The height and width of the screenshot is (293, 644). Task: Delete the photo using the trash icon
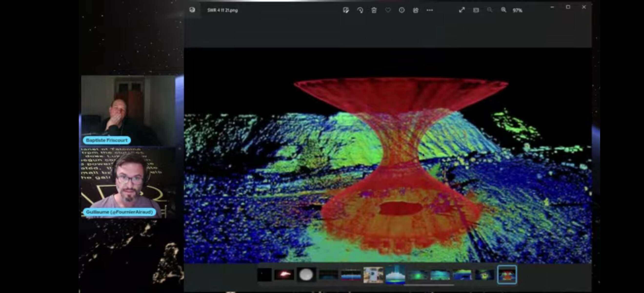[374, 10]
